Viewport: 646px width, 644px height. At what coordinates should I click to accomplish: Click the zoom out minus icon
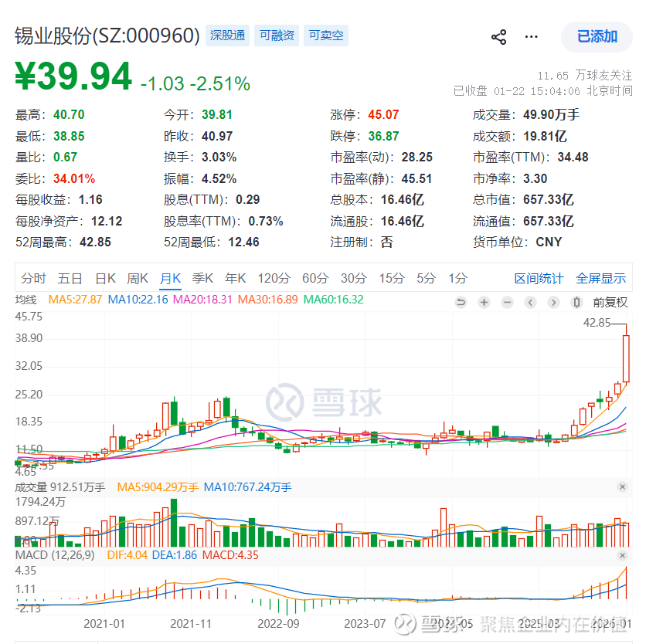click(x=507, y=303)
